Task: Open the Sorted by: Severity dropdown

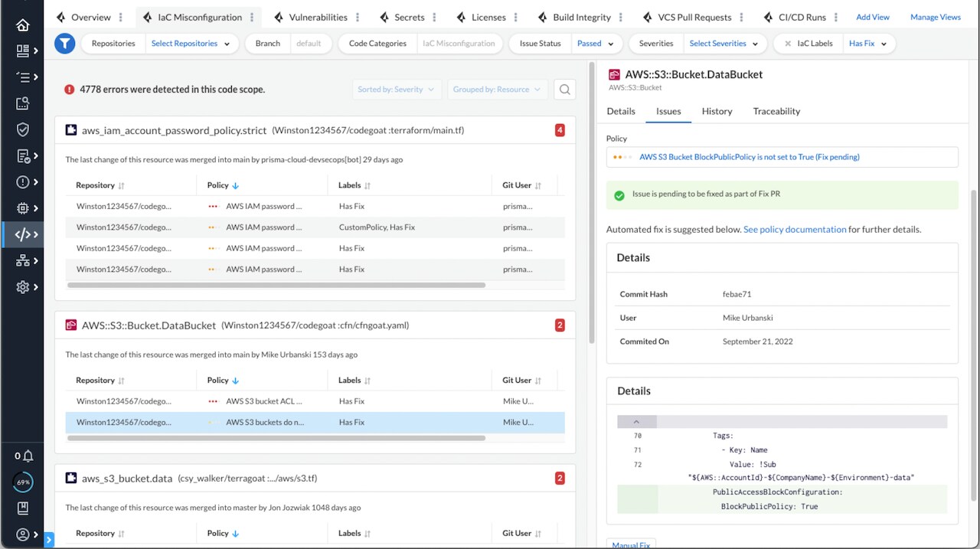Action: pos(396,90)
